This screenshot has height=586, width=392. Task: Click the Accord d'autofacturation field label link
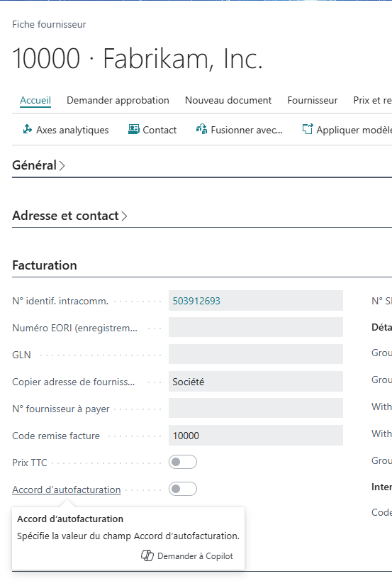click(x=67, y=490)
